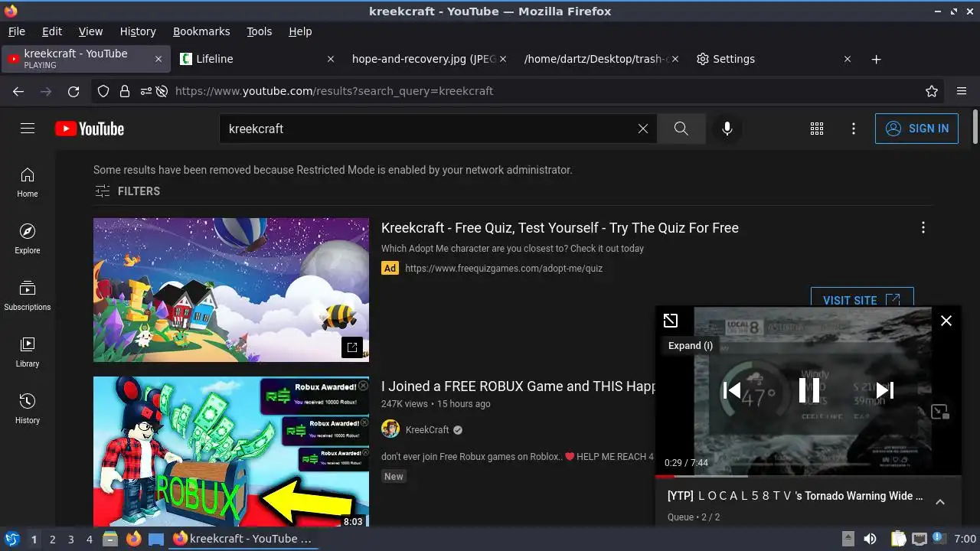Image resolution: width=980 pixels, height=551 pixels.
Task: Switch to workspace 2 in the taskbar
Action: 53,539
